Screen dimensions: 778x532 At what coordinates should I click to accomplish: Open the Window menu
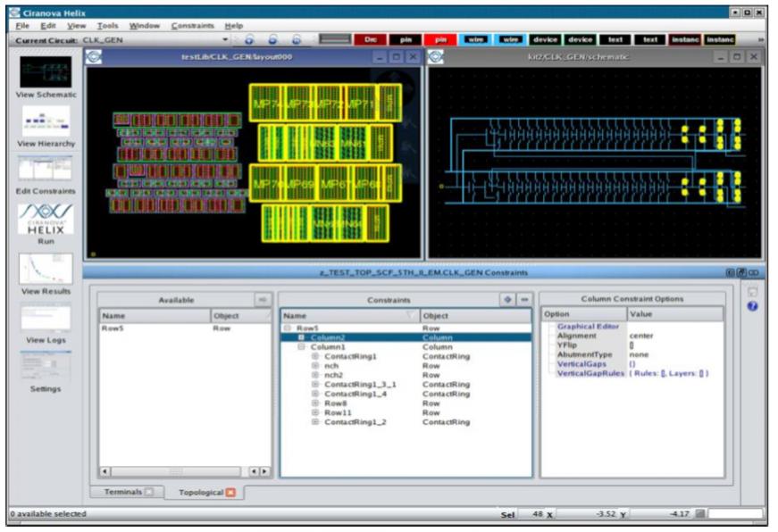pyautogui.click(x=145, y=26)
